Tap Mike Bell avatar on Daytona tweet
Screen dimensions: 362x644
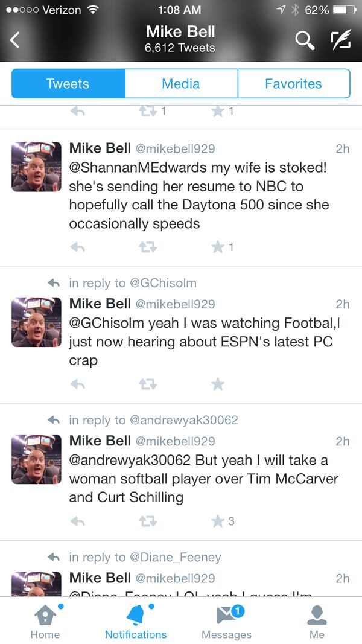36,167
